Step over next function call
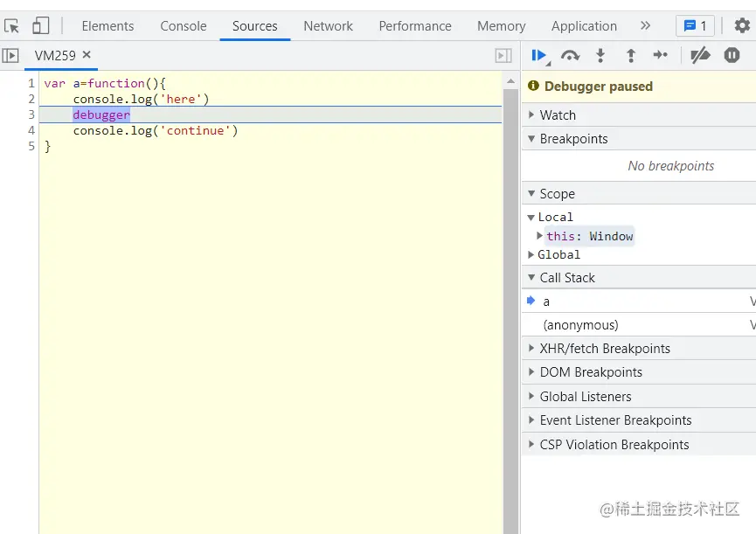 [570, 56]
